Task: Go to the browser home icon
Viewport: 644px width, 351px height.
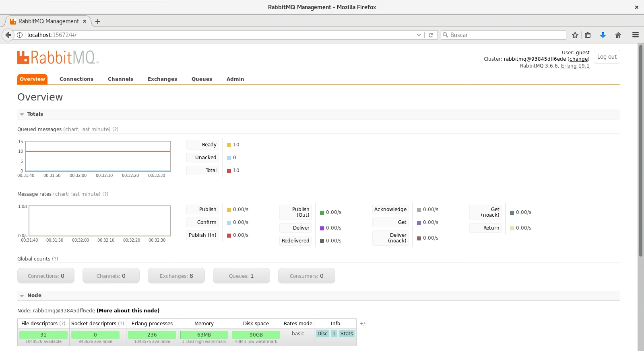Action: click(618, 35)
